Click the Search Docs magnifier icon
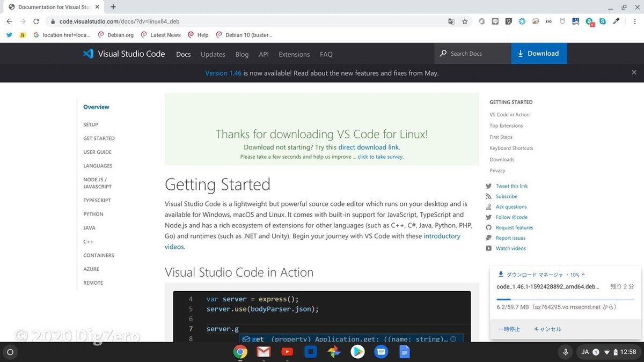 (x=443, y=54)
